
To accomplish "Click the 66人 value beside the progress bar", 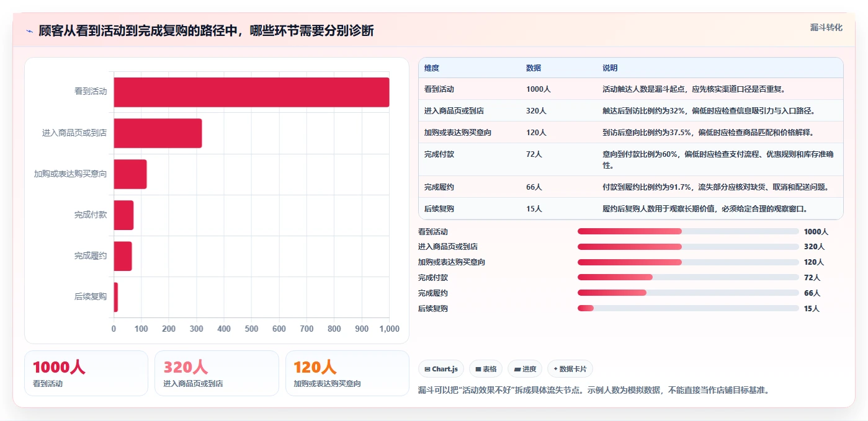I will pos(812,293).
